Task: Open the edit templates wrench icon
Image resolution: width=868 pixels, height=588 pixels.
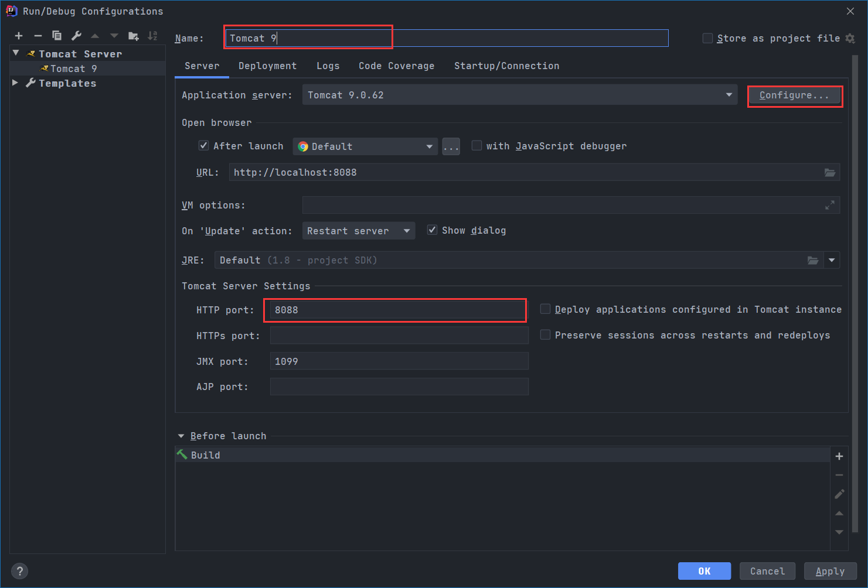Action: [x=76, y=36]
